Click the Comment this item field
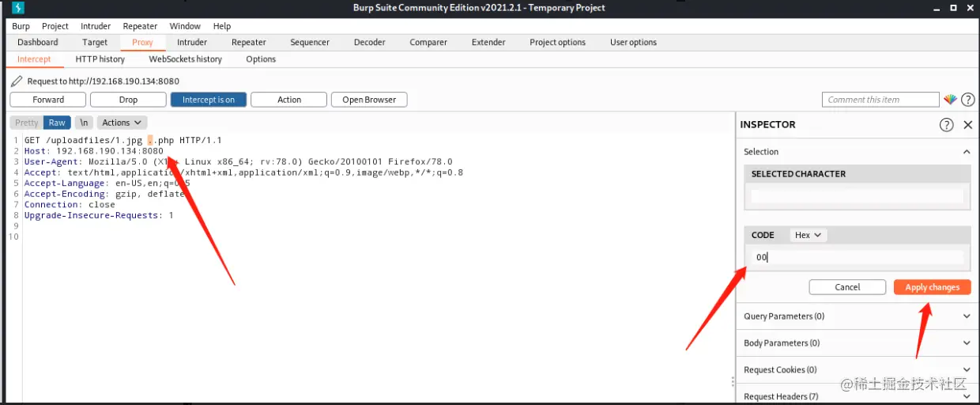980x405 pixels. pos(880,100)
